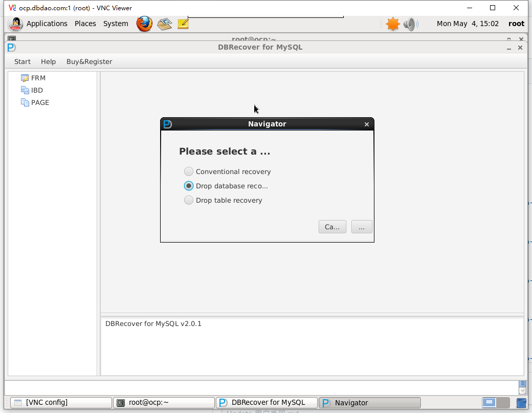Open the Buy&Register menu
The image size is (532, 413).
click(89, 61)
